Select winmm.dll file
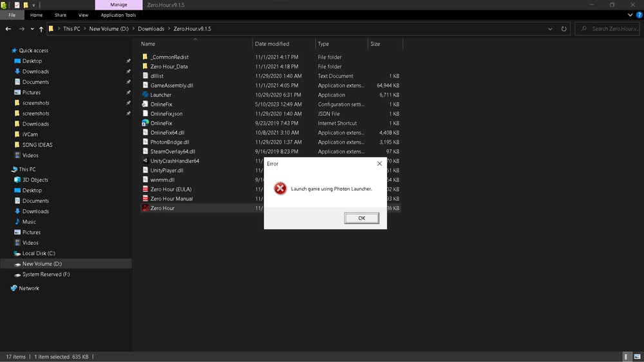 [x=162, y=180]
